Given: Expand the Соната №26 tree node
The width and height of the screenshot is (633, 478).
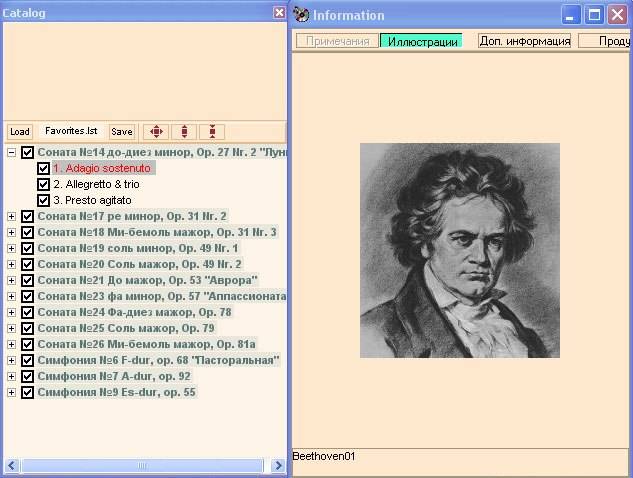Looking at the screenshot, I should coord(11,344).
